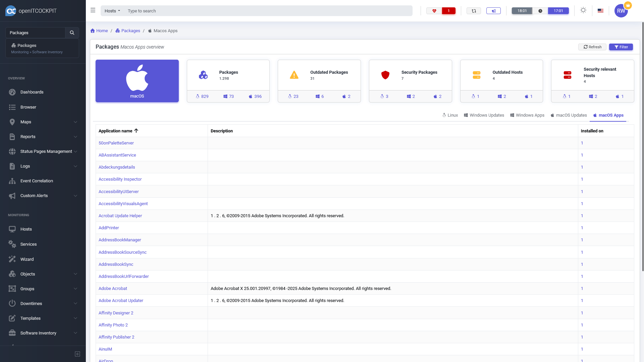Open the Adobe Acrobat application link
Viewport: 644px width, 362px height.
[113, 288]
